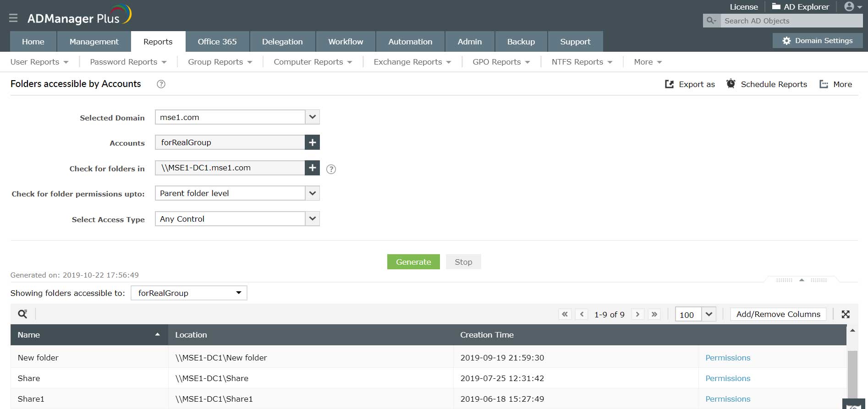The image size is (868, 409).
Task: Open the Backup tab
Action: click(x=521, y=42)
